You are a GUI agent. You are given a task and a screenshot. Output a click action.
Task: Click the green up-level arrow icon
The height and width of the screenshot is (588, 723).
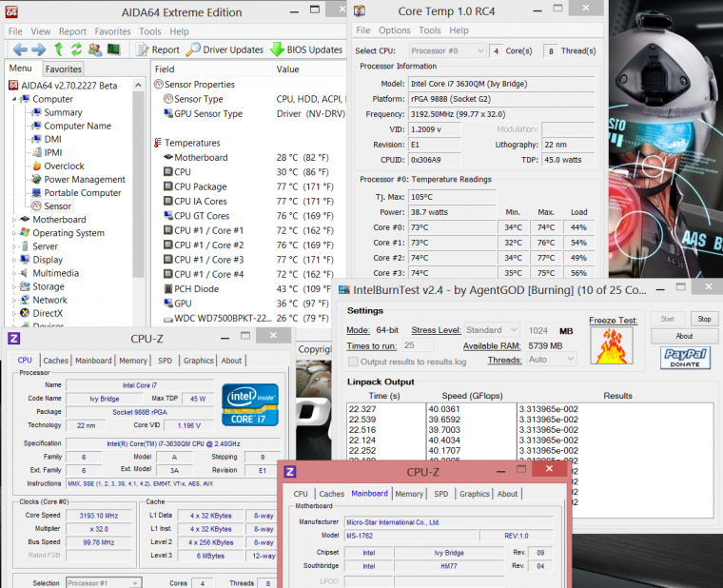[x=58, y=49]
